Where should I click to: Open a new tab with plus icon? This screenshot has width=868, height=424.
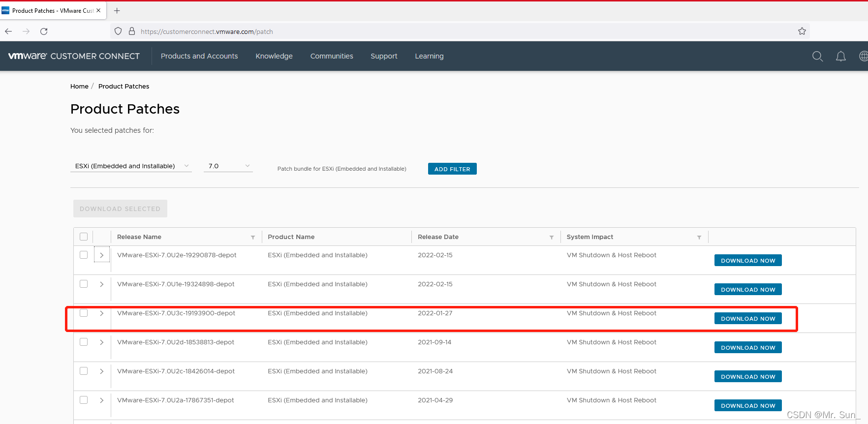[x=117, y=10]
